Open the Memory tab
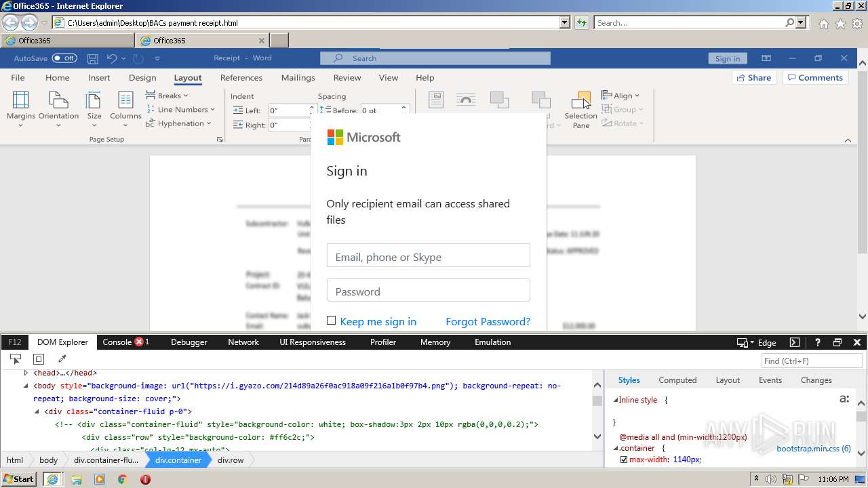The width and height of the screenshot is (868, 488). point(435,342)
